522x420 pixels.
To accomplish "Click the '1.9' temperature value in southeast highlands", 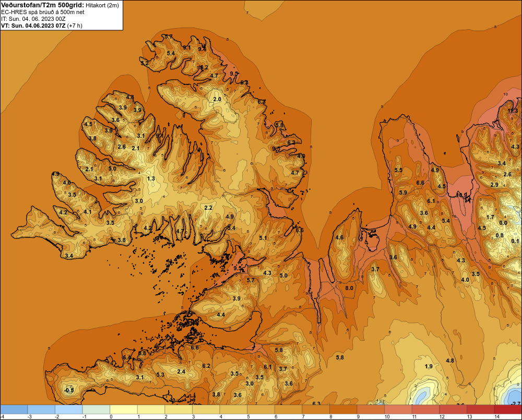I will point(429,366).
